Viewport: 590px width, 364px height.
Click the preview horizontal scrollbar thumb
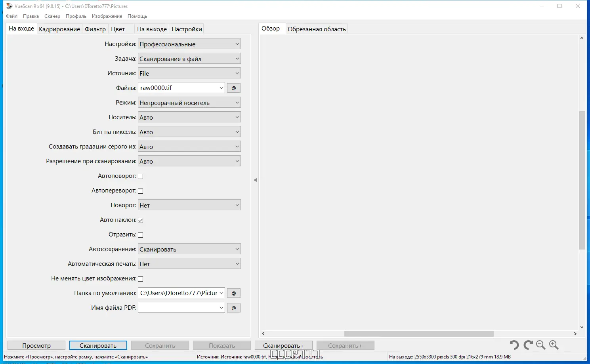click(x=419, y=334)
